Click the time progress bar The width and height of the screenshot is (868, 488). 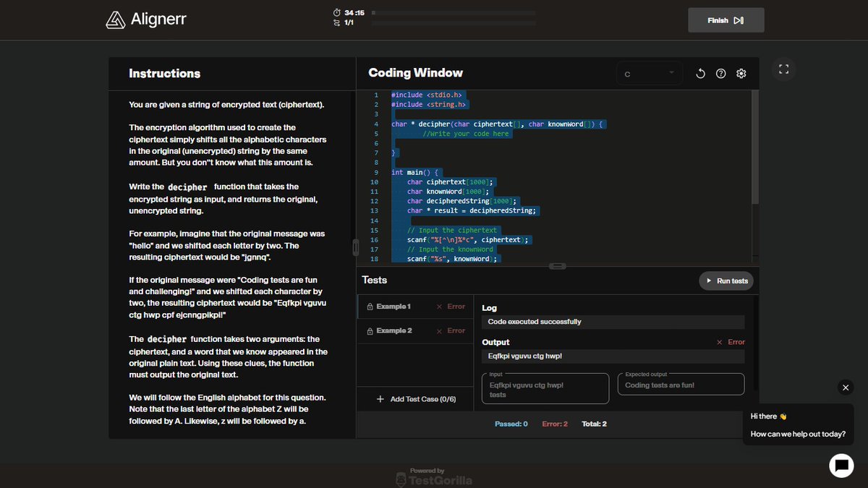(x=454, y=13)
